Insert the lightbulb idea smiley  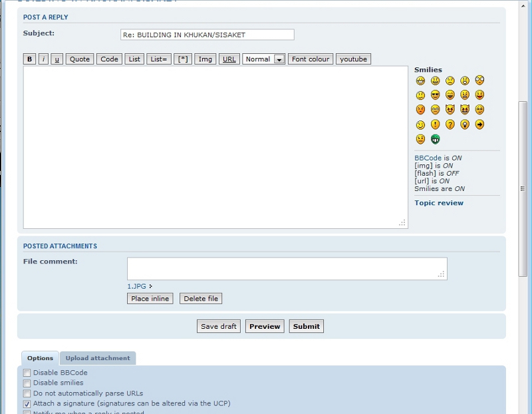tap(465, 124)
